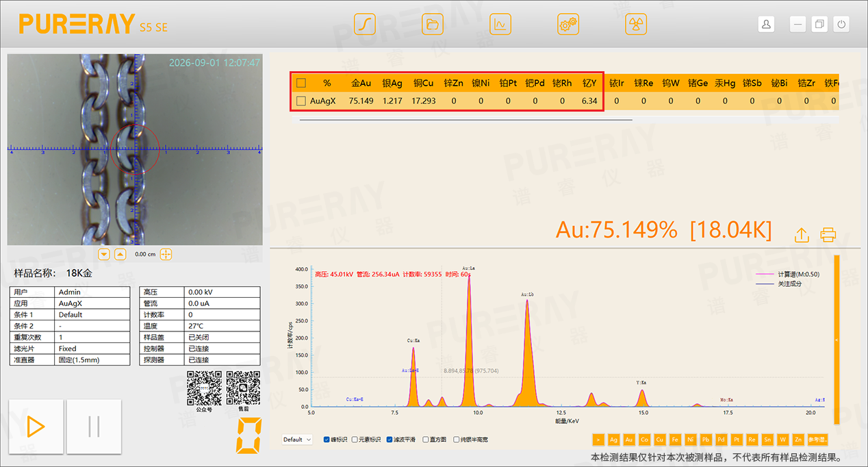Image resolution: width=868 pixels, height=467 pixels.
Task: Click the 6.34 yttrium value cell
Action: [589, 101]
